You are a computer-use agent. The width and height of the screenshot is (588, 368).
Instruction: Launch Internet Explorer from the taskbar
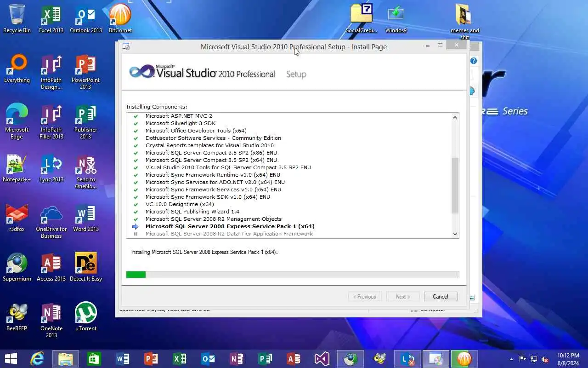tap(37, 359)
